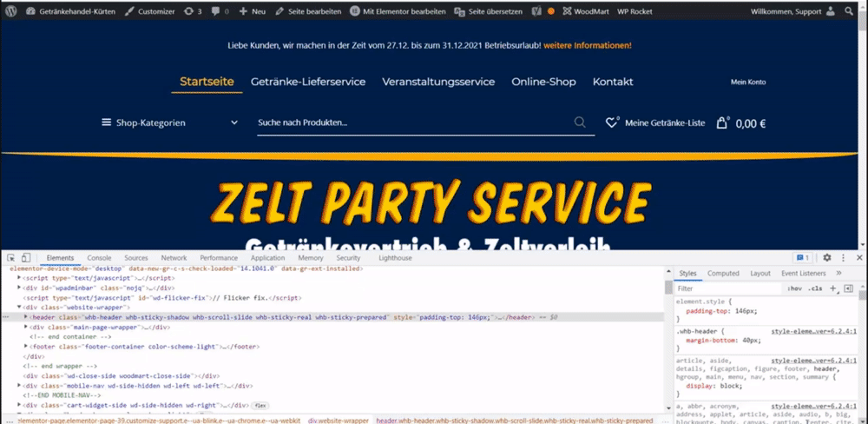Expand the main-page-wrapper div node
This screenshot has width=868, height=424.
coord(26,327)
